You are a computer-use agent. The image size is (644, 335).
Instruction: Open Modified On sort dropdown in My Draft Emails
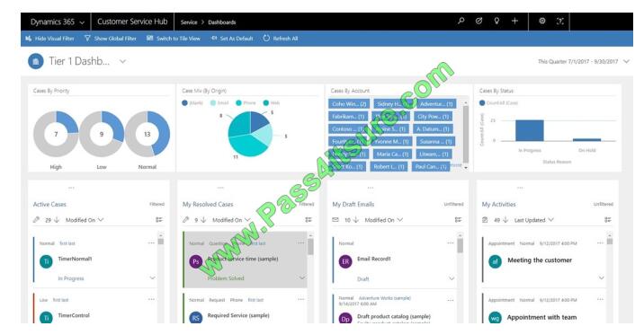point(383,220)
